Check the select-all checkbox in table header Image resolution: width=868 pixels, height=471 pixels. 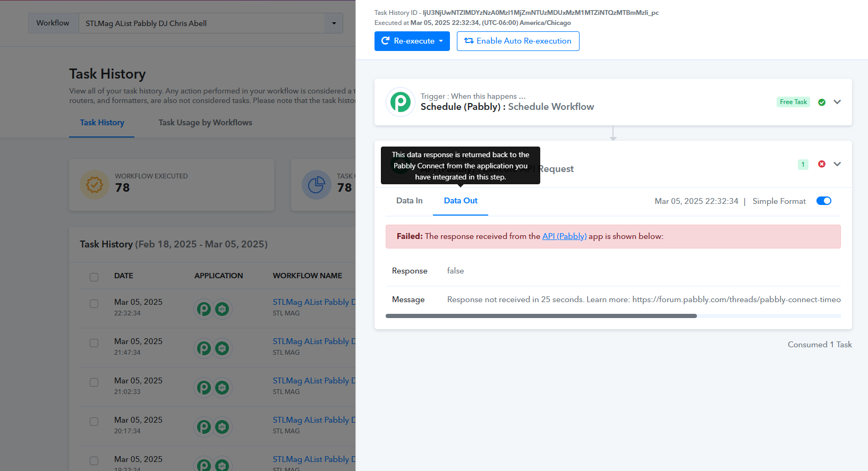[x=94, y=277]
